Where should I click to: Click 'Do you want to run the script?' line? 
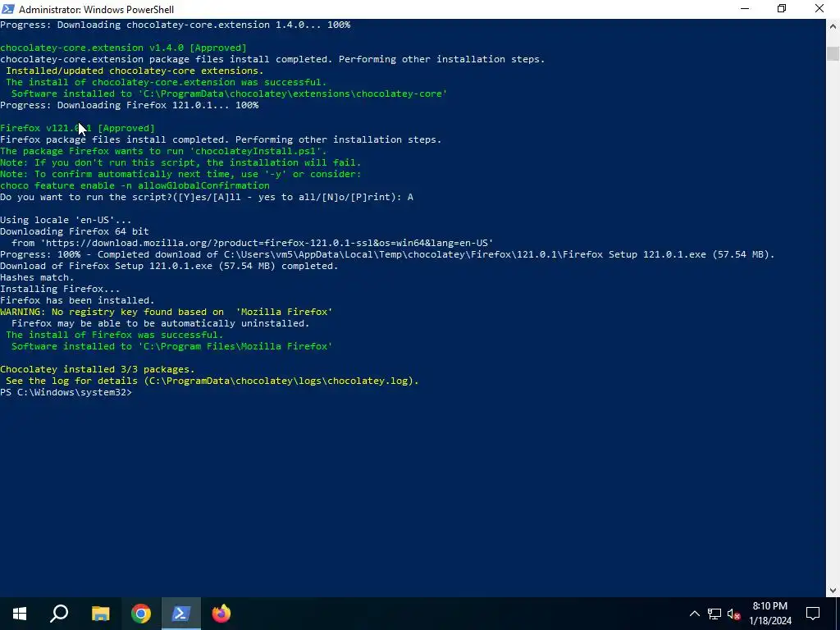[207, 197]
